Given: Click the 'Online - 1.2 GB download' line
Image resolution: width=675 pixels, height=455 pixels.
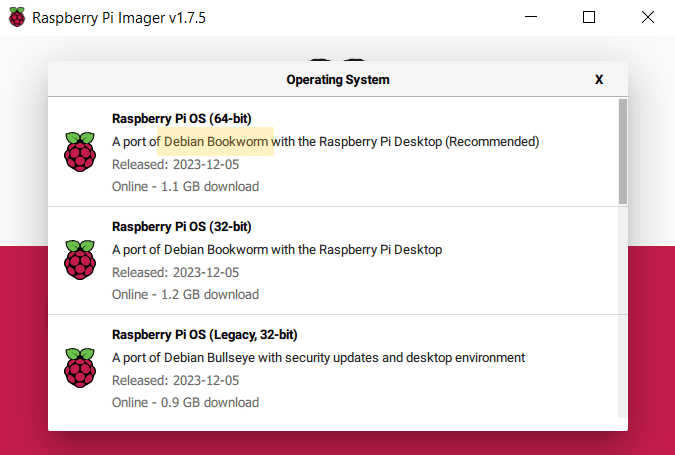Looking at the screenshot, I should [x=185, y=294].
